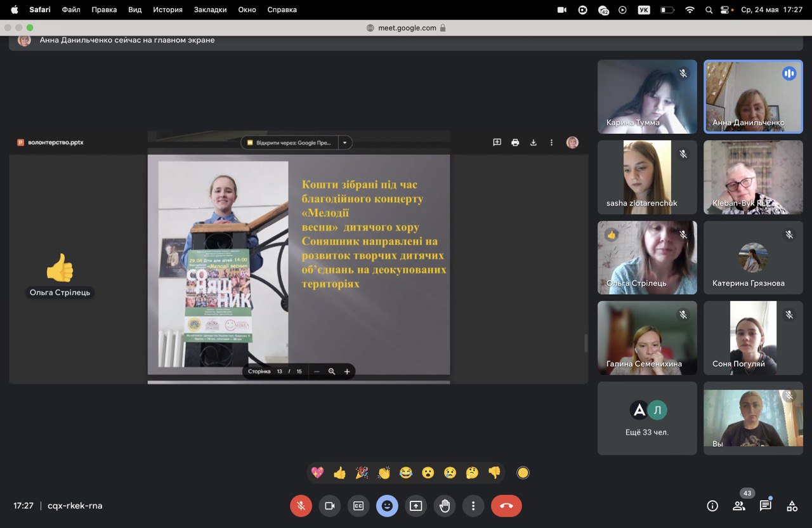
Task: Reset zoom with magnifier icon
Action: click(332, 371)
